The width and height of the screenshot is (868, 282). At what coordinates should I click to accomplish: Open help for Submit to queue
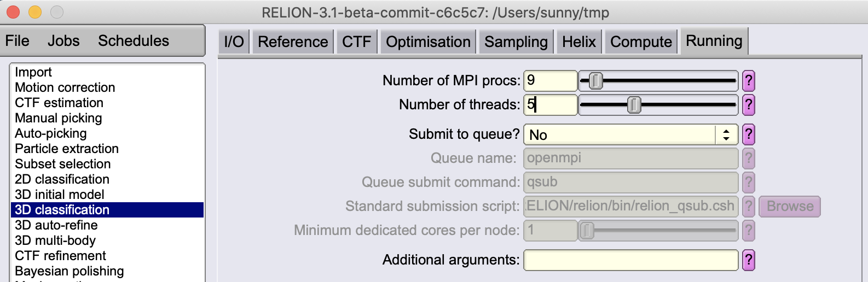tap(748, 134)
